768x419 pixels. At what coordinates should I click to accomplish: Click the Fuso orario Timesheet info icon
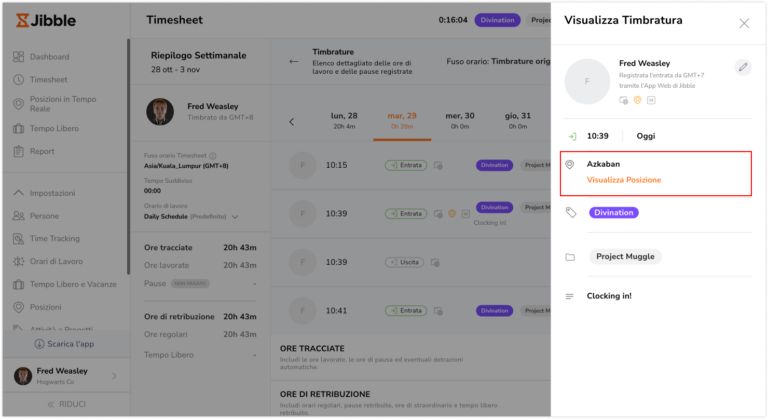coord(213,156)
